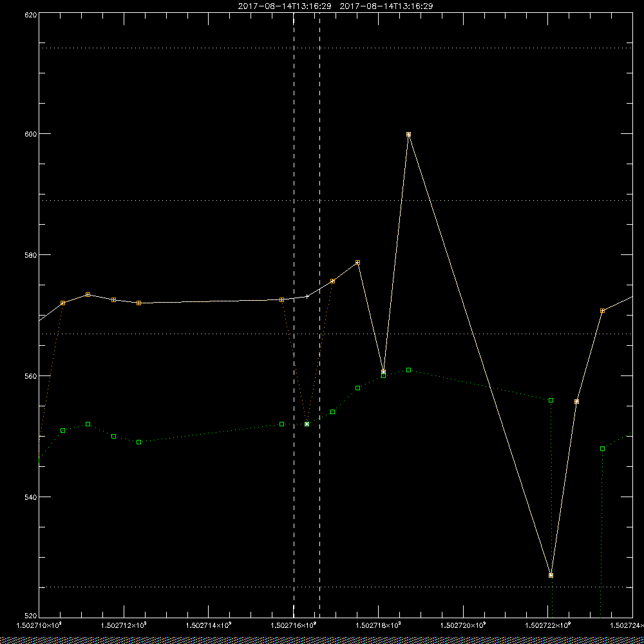644x644 pixels.
Task: Click the first orange square marker near 572
Action: 63,303
